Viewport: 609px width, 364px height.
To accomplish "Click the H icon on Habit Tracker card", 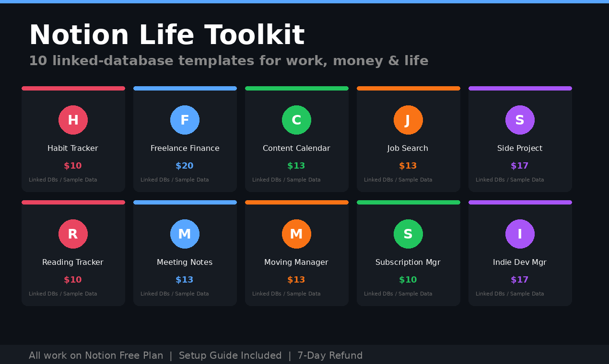I will (x=73, y=120).
